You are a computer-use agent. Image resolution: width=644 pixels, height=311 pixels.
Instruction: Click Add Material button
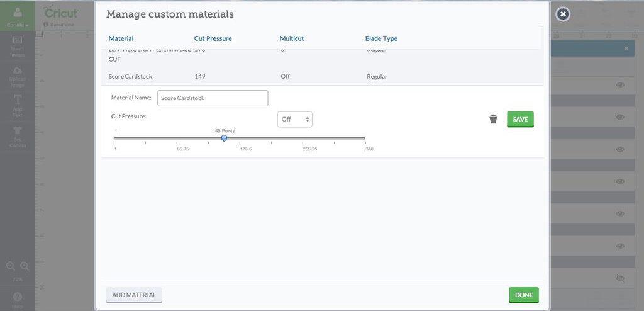(134, 295)
